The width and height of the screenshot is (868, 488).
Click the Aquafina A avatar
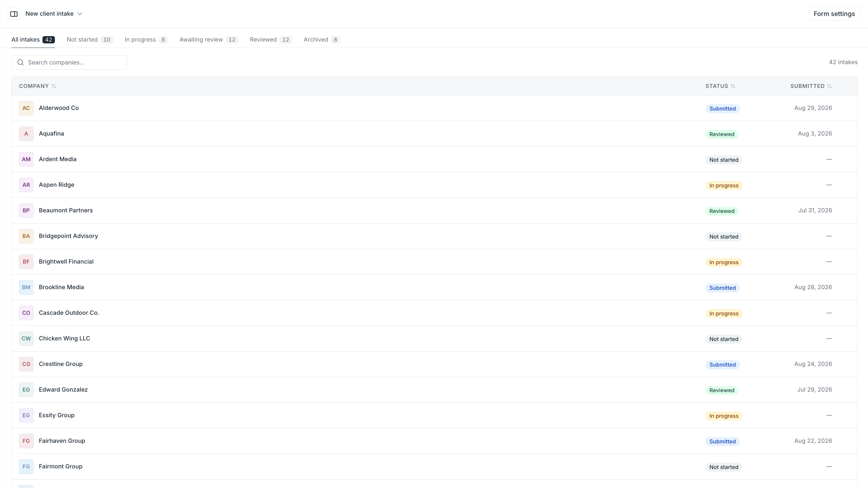coord(26,134)
